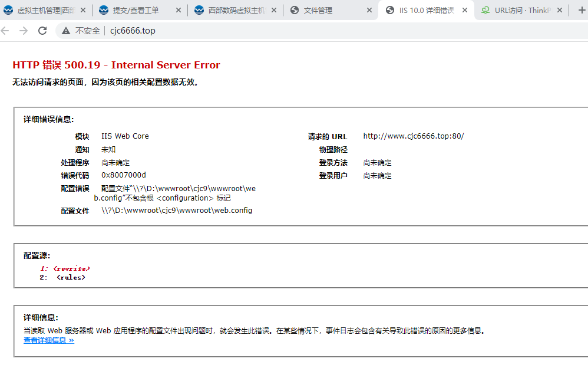Screen dimensions: 588x384
Task: Click the ThinkPHP tab favicon
Action: click(485, 10)
